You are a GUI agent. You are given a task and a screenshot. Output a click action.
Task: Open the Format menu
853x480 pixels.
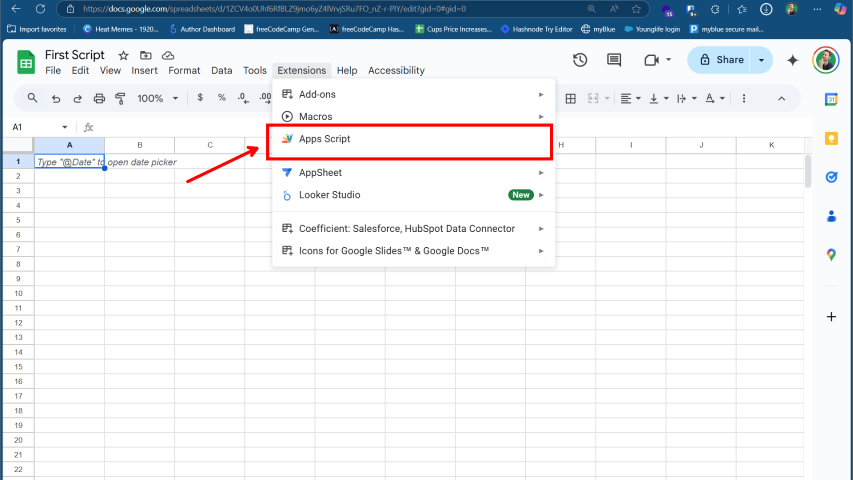coord(184,71)
